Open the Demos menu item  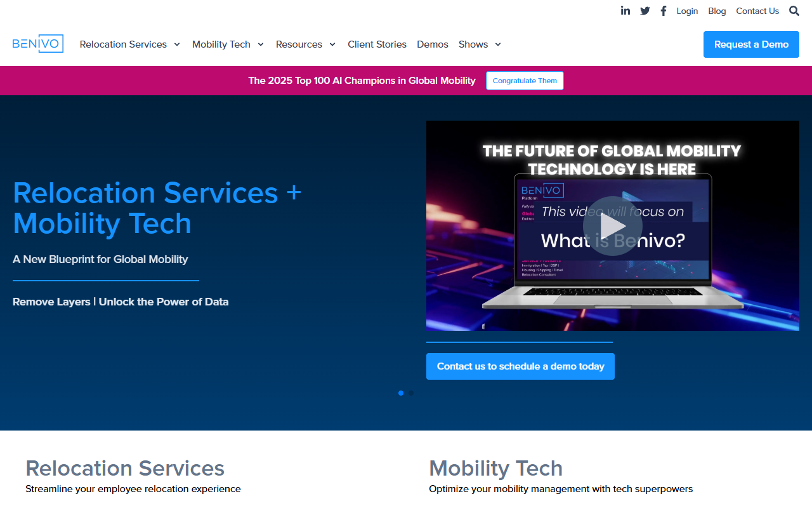pos(433,44)
